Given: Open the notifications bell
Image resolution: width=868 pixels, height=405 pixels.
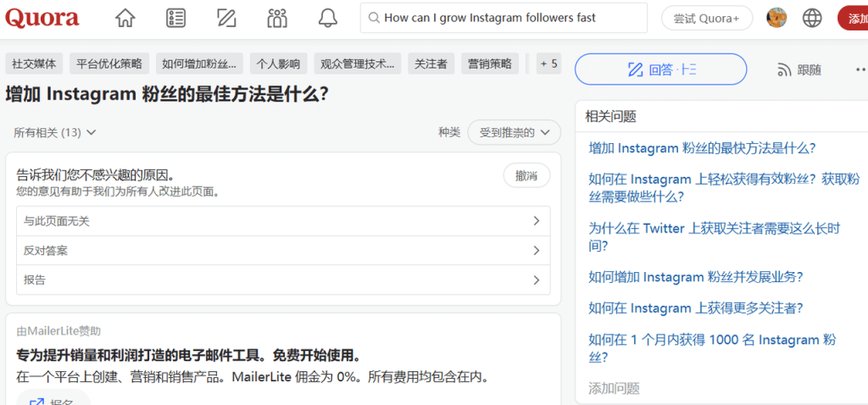Looking at the screenshot, I should (328, 18).
